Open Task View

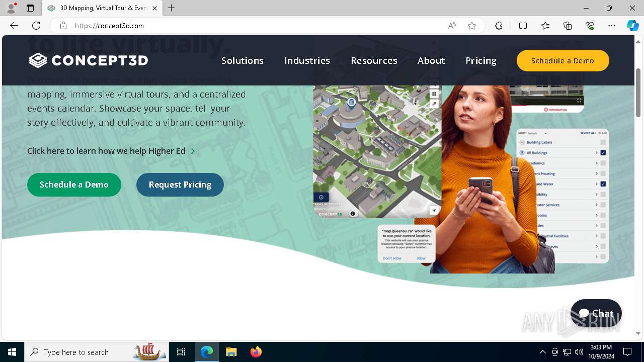[181, 352]
